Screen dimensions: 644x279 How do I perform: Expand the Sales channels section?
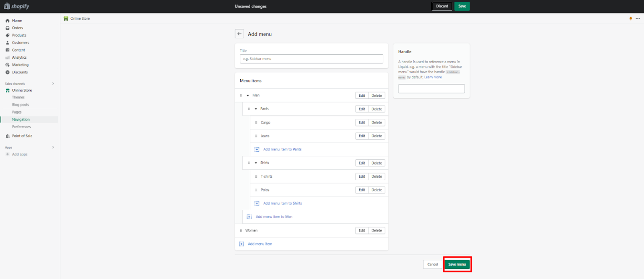point(53,83)
